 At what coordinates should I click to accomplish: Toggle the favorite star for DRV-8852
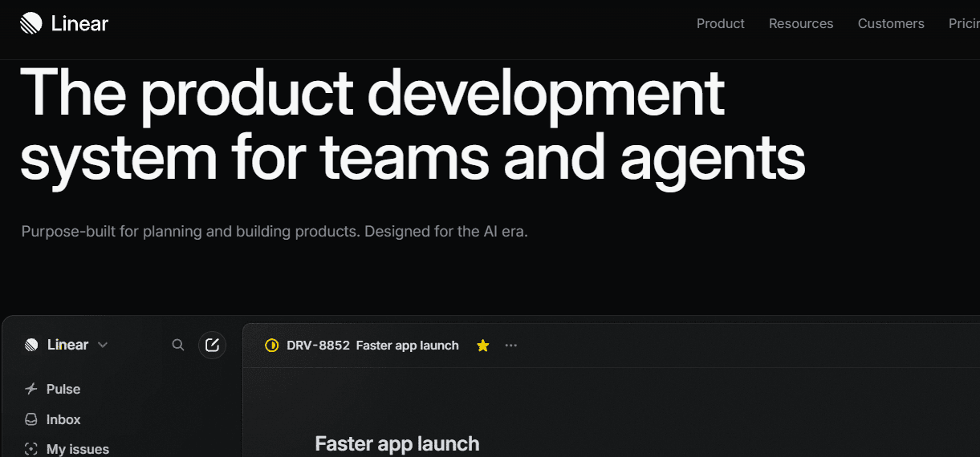click(x=482, y=346)
